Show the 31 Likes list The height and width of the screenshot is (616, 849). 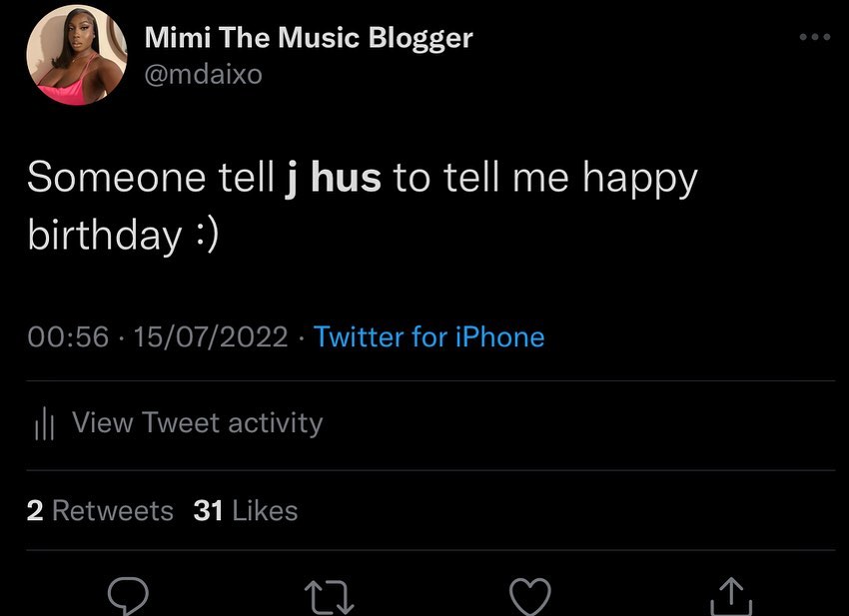coord(246,510)
